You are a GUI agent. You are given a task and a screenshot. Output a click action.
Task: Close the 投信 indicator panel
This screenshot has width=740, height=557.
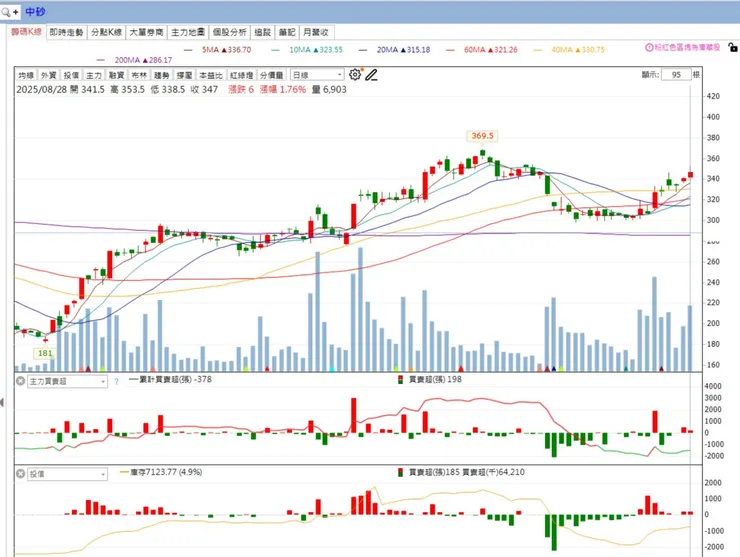click(20, 473)
